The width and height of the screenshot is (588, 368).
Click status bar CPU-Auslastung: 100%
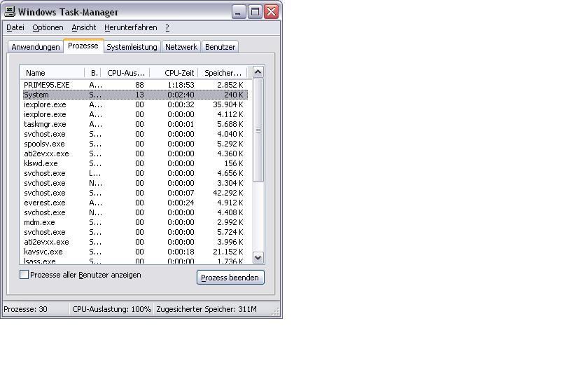tap(112, 309)
